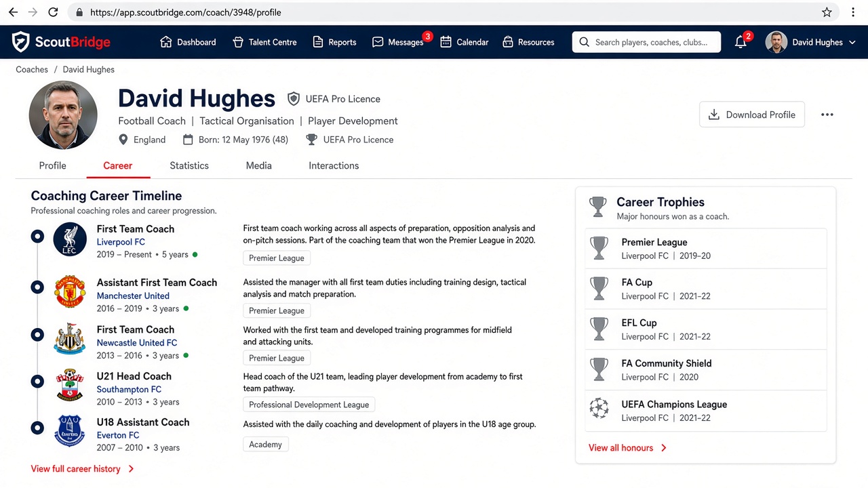Click the browser back arrow

[x=13, y=12]
